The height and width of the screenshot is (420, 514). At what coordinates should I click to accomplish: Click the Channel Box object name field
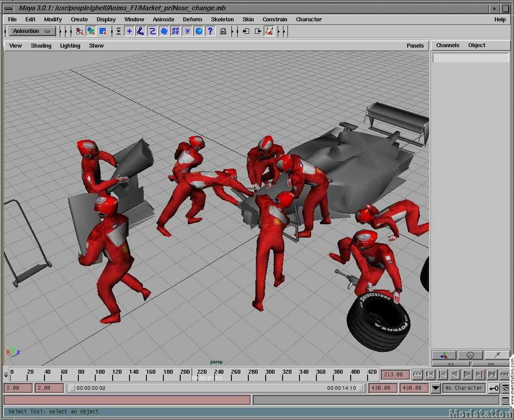point(470,58)
